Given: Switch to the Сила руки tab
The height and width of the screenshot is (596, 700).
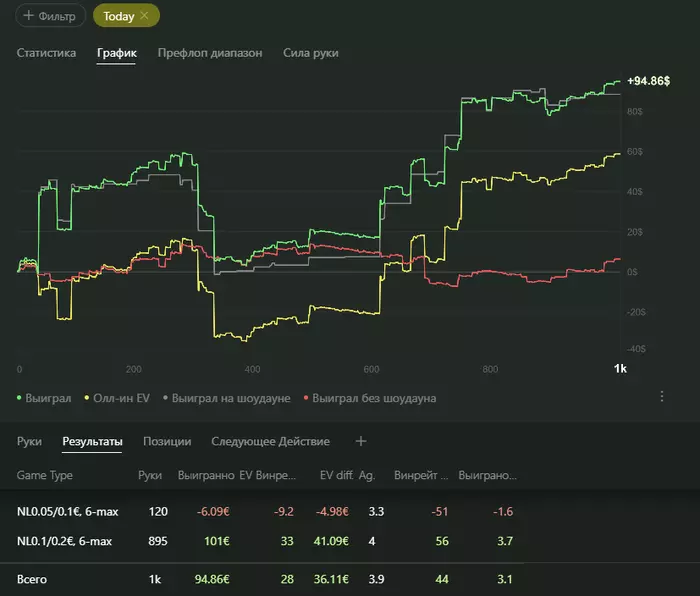Looking at the screenshot, I should (311, 53).
